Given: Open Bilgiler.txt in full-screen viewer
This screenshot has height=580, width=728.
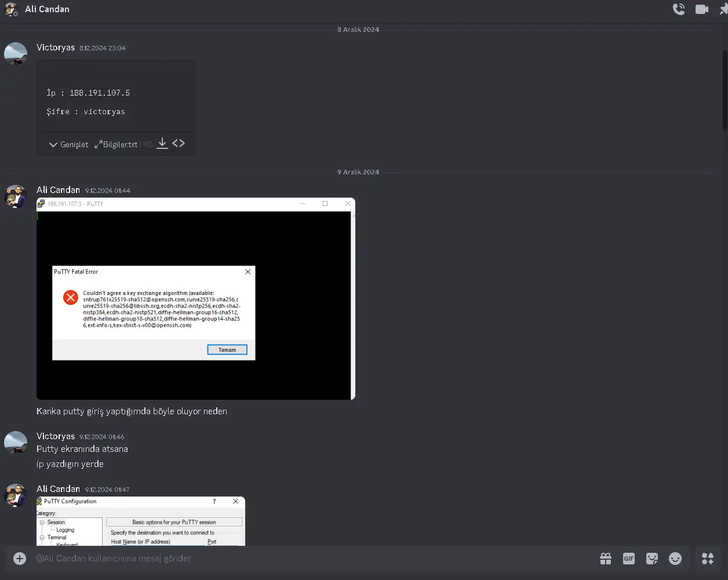Looking at the screenshot, I should coord(99,144).
